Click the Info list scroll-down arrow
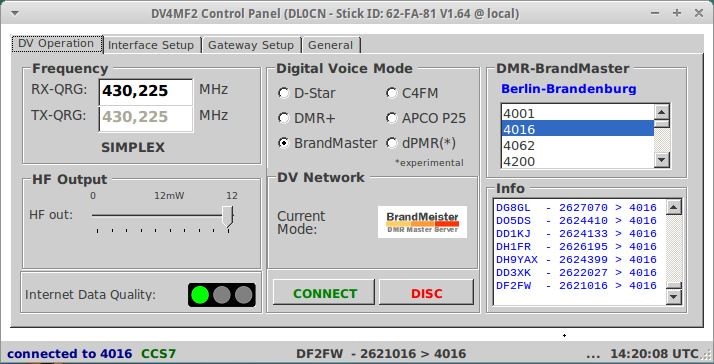This screenshot has height=364, width=714. pyautogui.click(x=673, y=297)
